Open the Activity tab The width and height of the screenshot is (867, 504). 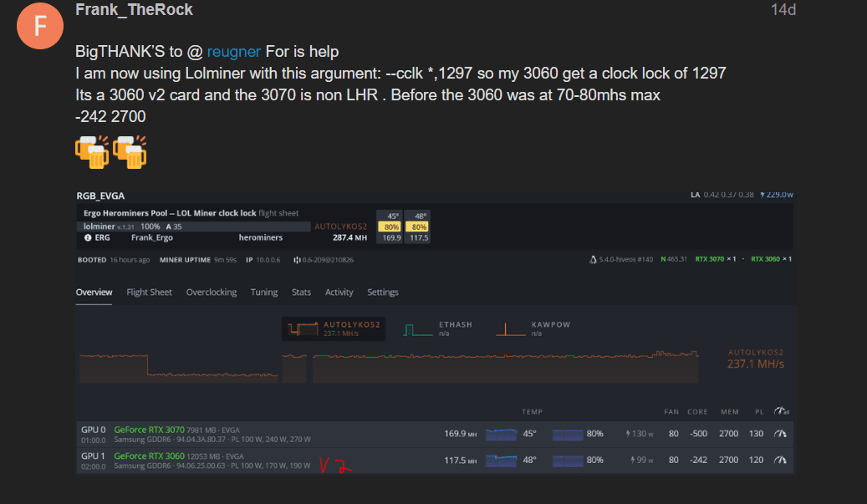coord(339,292)
